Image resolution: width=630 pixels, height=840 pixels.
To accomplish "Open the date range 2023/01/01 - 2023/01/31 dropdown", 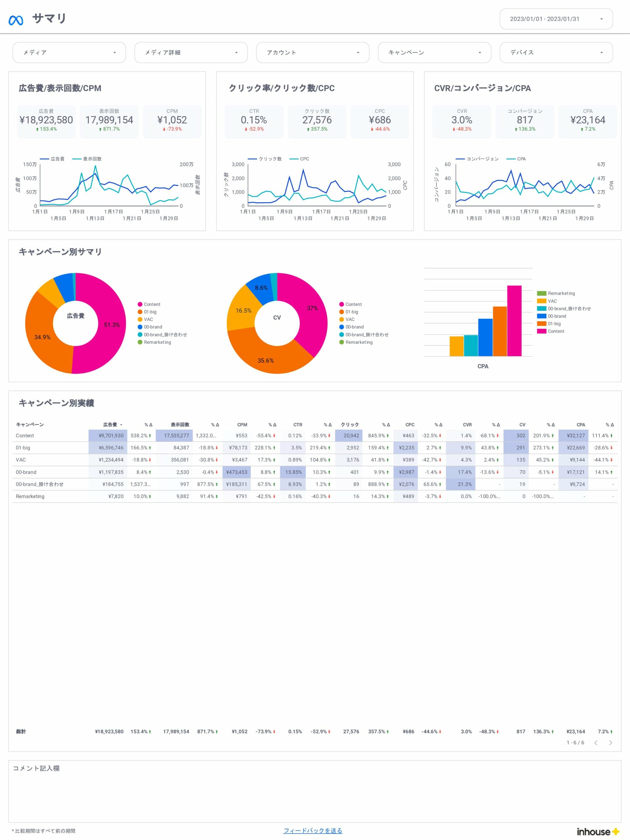I will [x=556, y=19].
